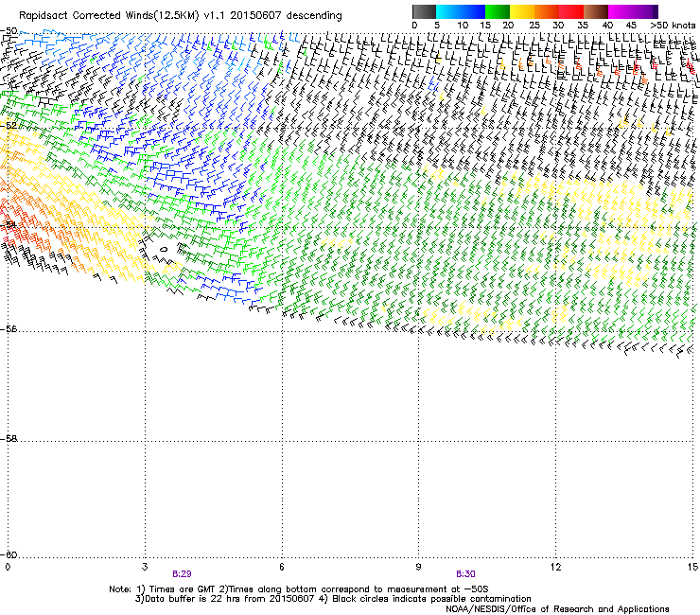Click the longitude axis label '9'
This screenshot has height=615, width=700.
[x=418, y=567]
